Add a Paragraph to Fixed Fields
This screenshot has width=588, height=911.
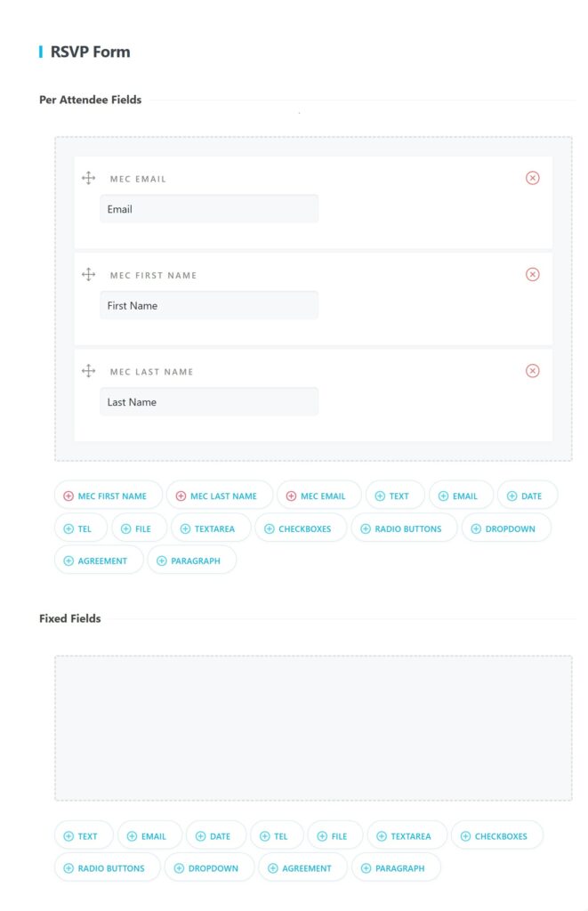click(395, 868)
